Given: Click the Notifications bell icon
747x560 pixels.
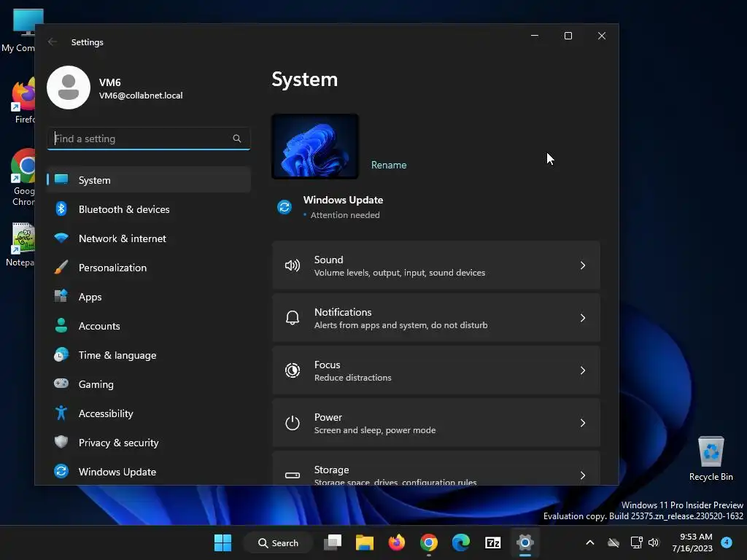Looking at the screenshot, I should pyautogui.click(x=292, y=318).
